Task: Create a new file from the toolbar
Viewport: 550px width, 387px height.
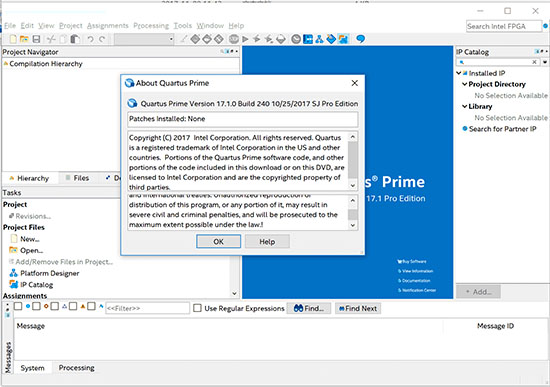Action: 13,39
